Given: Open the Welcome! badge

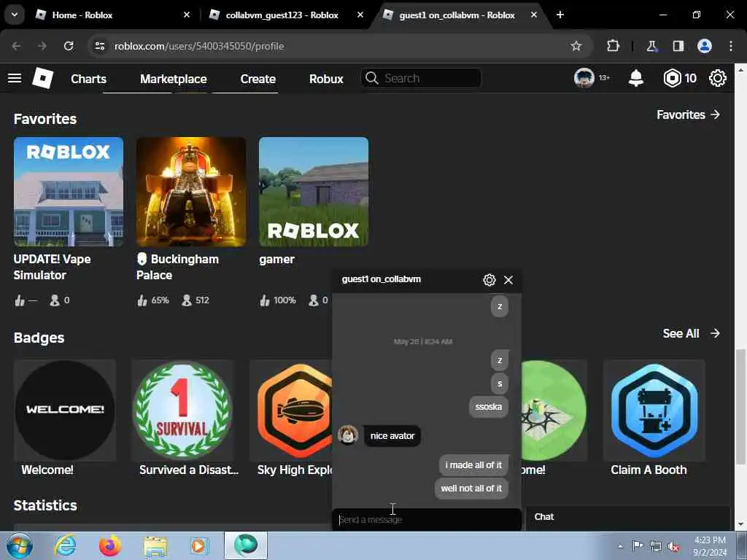Looking at the screenshot, I should 65,411.
